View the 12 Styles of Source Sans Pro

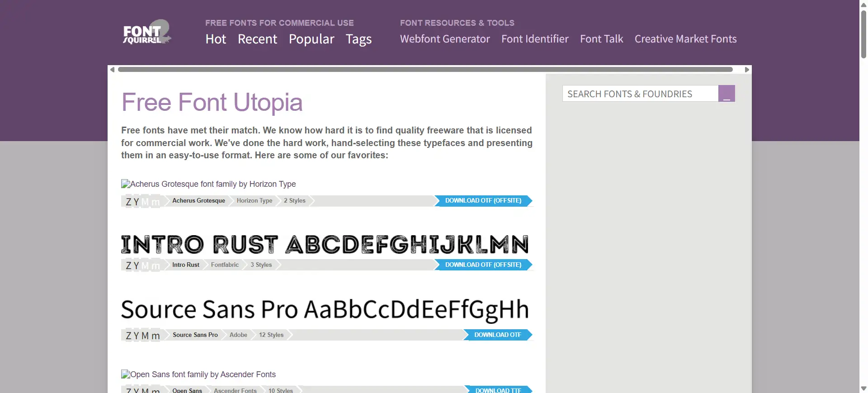(271, 335)
